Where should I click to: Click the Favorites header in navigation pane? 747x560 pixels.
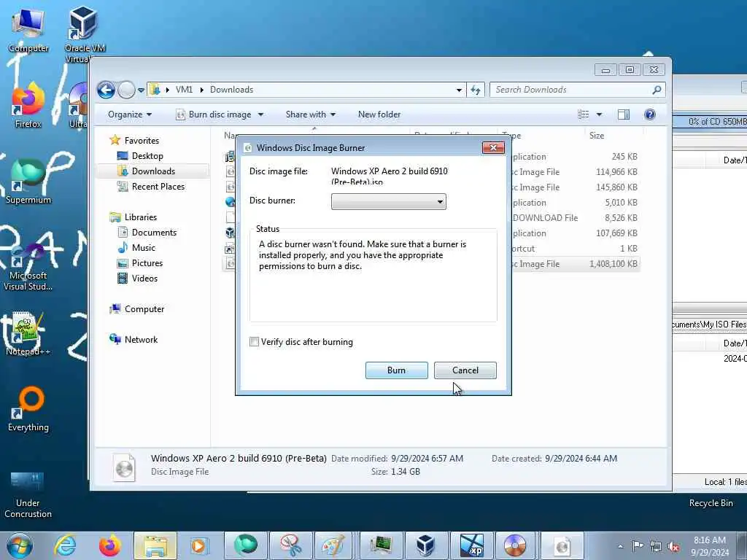(134, 141)
